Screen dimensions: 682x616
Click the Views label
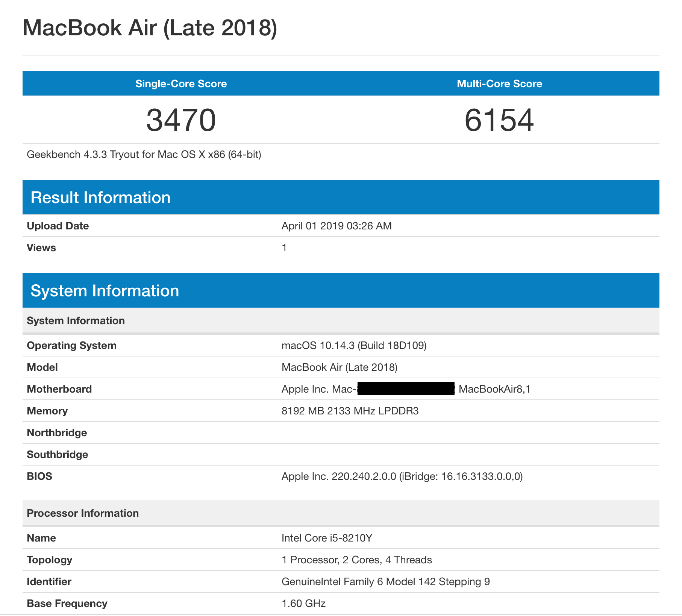tap(41, 248)
